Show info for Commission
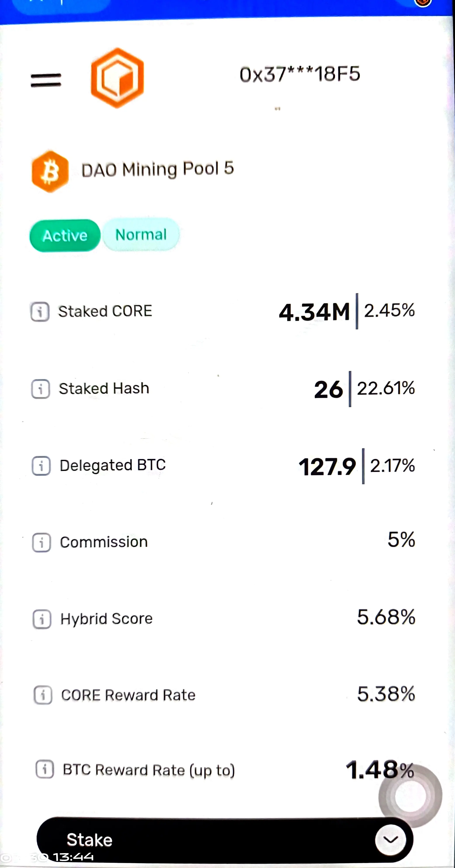The height and width of the screenshot is (868, 455). click(42, 542)
